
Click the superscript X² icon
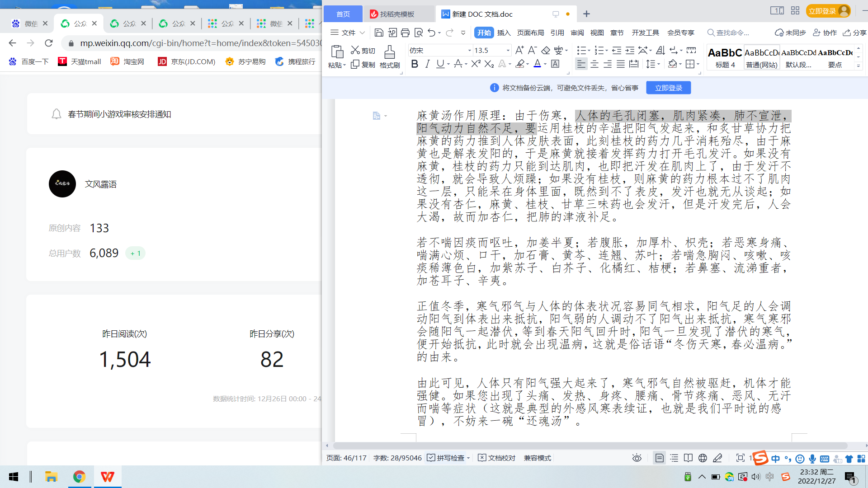pyautogui.click(x=476, y=64)
